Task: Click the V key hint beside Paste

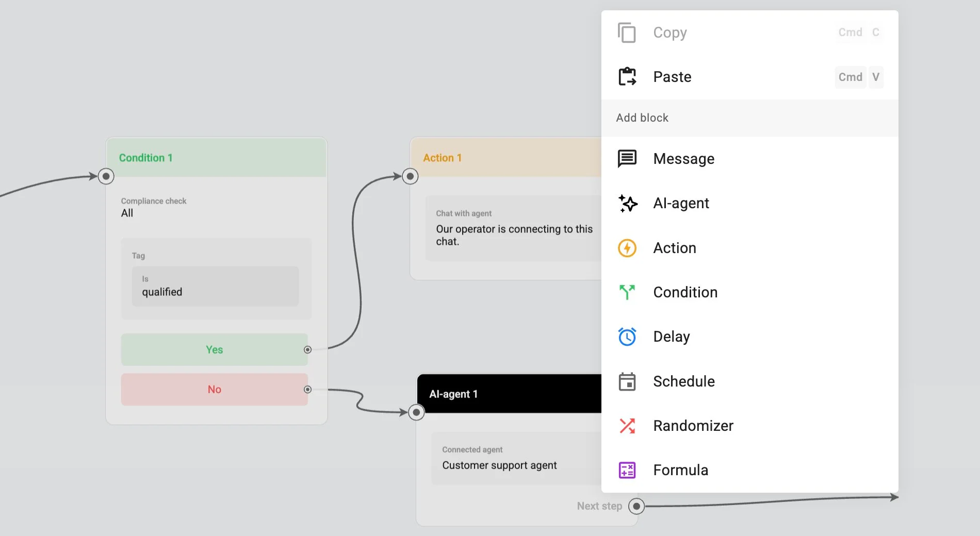Action: pos(876,77)
